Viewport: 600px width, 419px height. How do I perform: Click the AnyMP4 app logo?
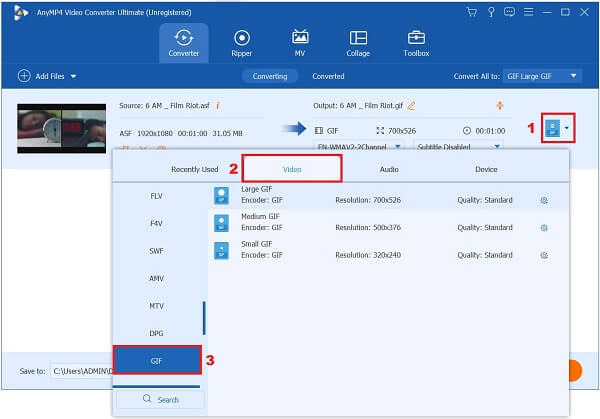21,13
